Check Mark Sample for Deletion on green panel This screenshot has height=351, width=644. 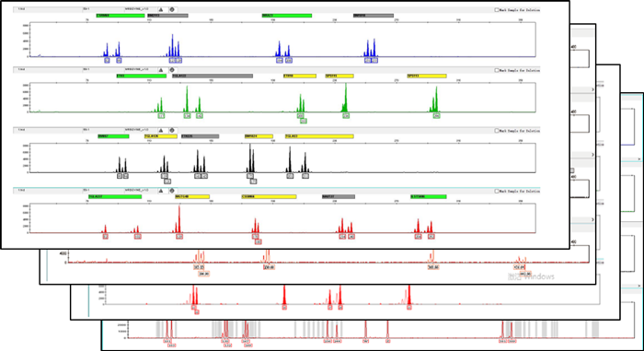coord(497,70)
